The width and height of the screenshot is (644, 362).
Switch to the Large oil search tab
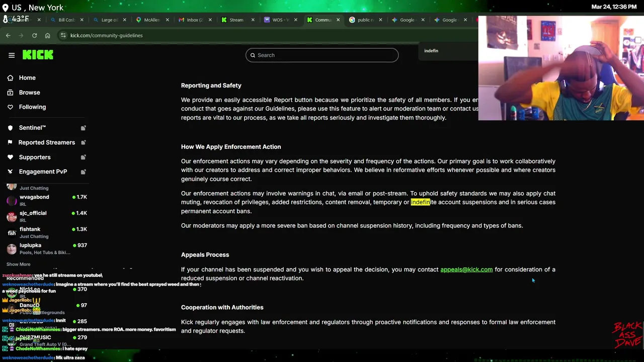pos(109,20)
